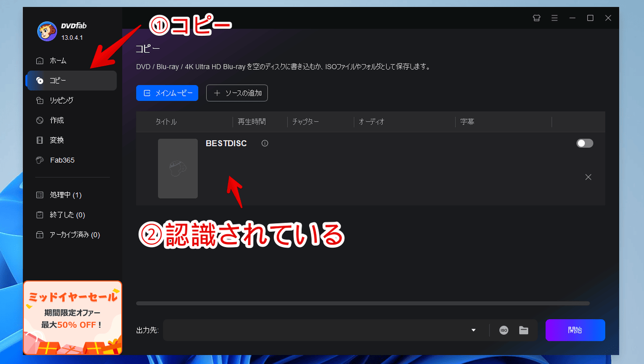The height and width of the screenshot is (364, 644).
Task: Click the タイトル column header
Action: click(x=166, y=122)
